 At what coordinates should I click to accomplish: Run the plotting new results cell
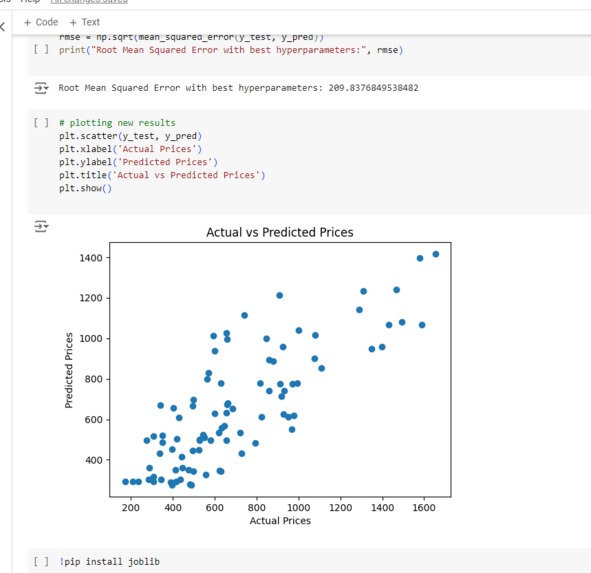[41, 123]
